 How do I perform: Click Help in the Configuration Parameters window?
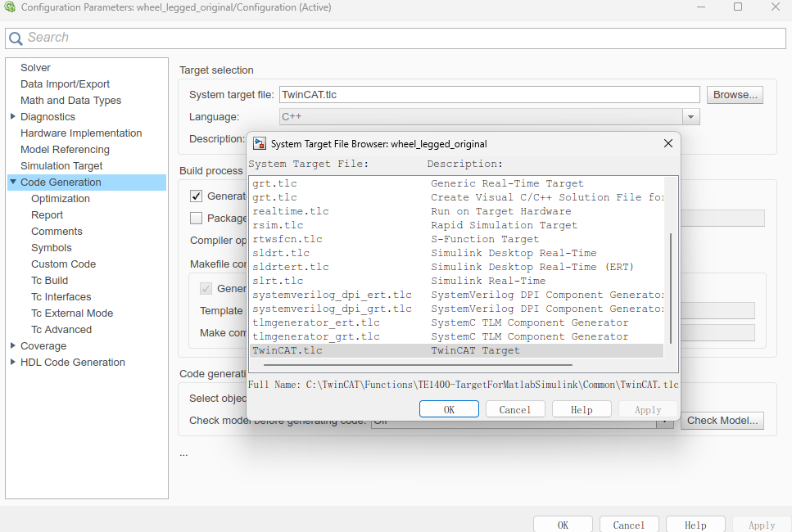pyautogui.click(x=695, y=525)
